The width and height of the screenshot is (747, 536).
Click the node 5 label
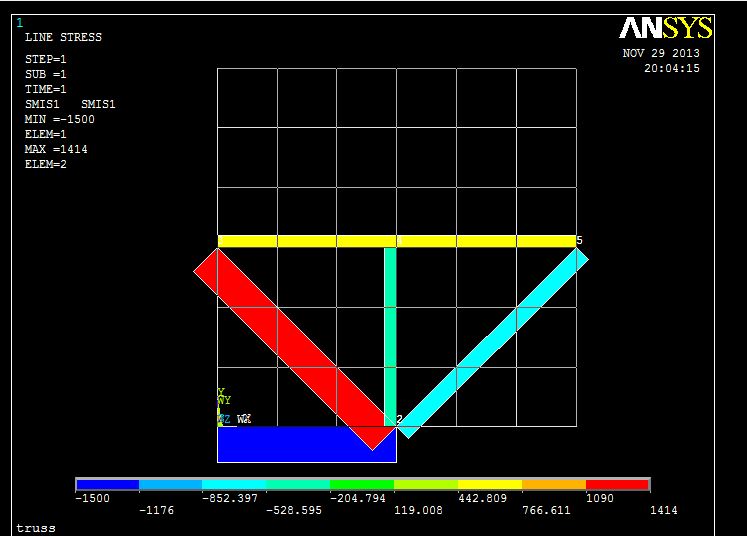coord(579,241)
